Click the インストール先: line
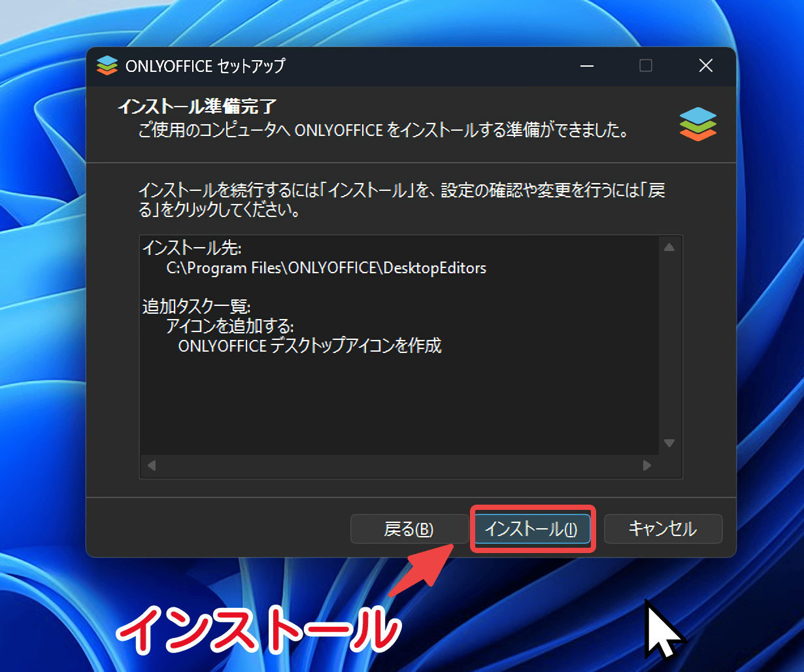 [x=192, y=248]
